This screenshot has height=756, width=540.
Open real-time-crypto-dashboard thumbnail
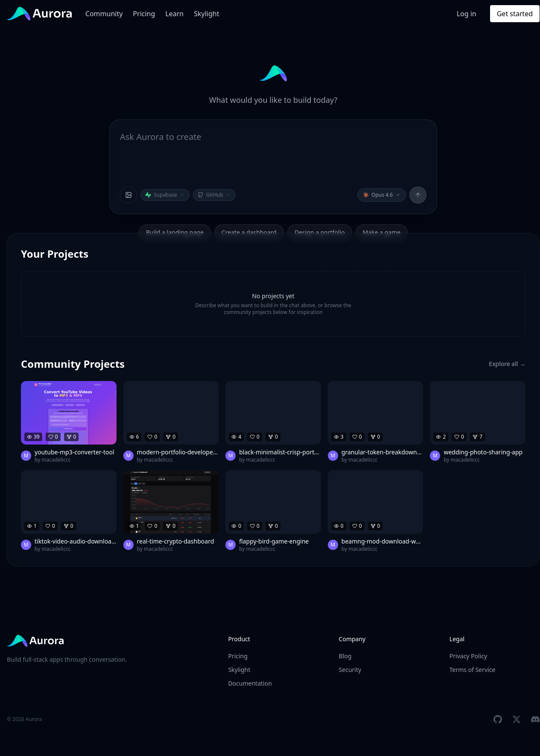click(171, 502)
